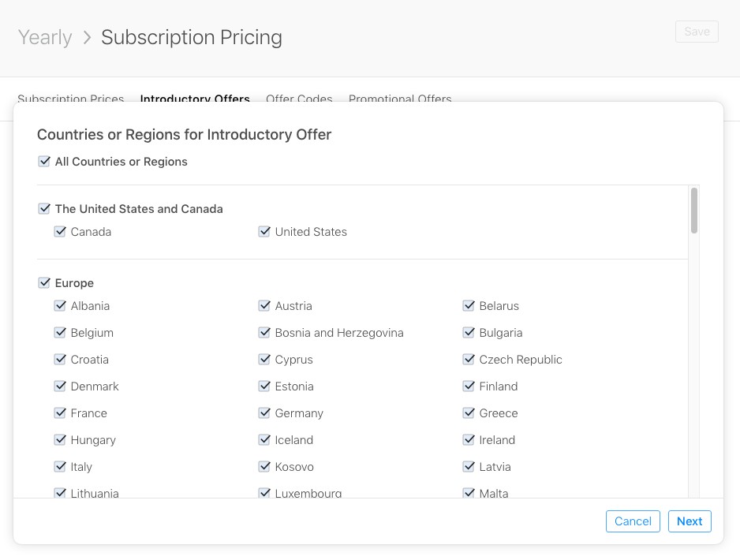The height and width of the screenshot is (560, 740).
Task: Switch to the Subscription Prices tab
Action: click(x=70, y=99)
